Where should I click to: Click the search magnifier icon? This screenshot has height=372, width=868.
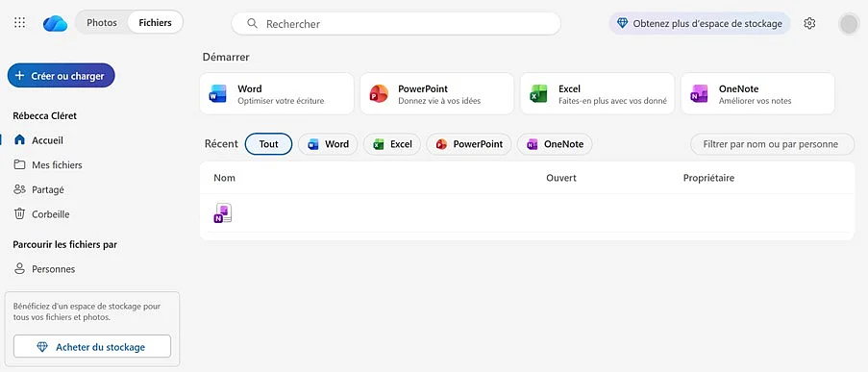pyautogui.click(x=253, y=23)
